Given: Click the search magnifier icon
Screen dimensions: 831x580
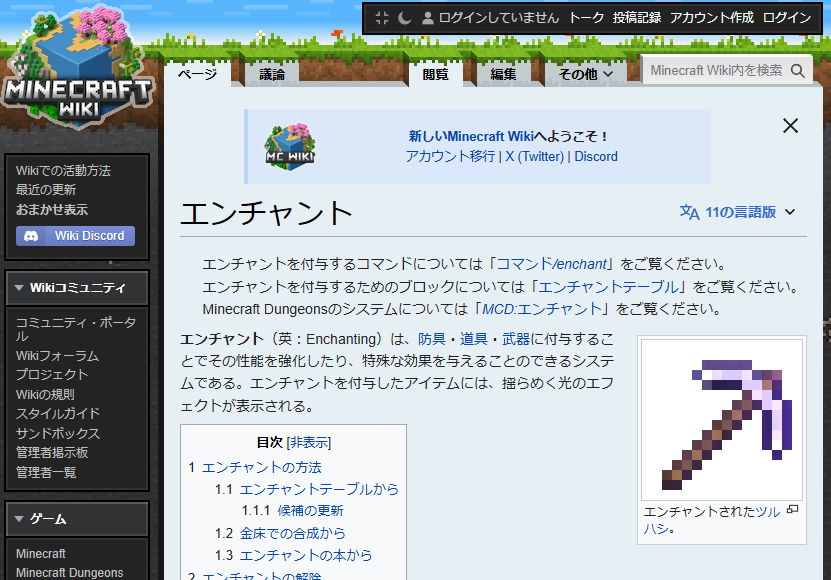Looking at the screenshot, I should 798,71.
